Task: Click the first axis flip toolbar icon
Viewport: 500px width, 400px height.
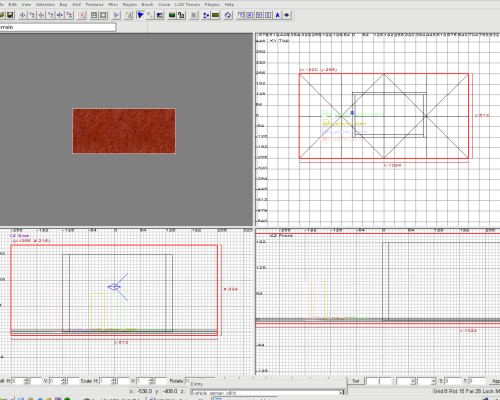Action: 23,15
